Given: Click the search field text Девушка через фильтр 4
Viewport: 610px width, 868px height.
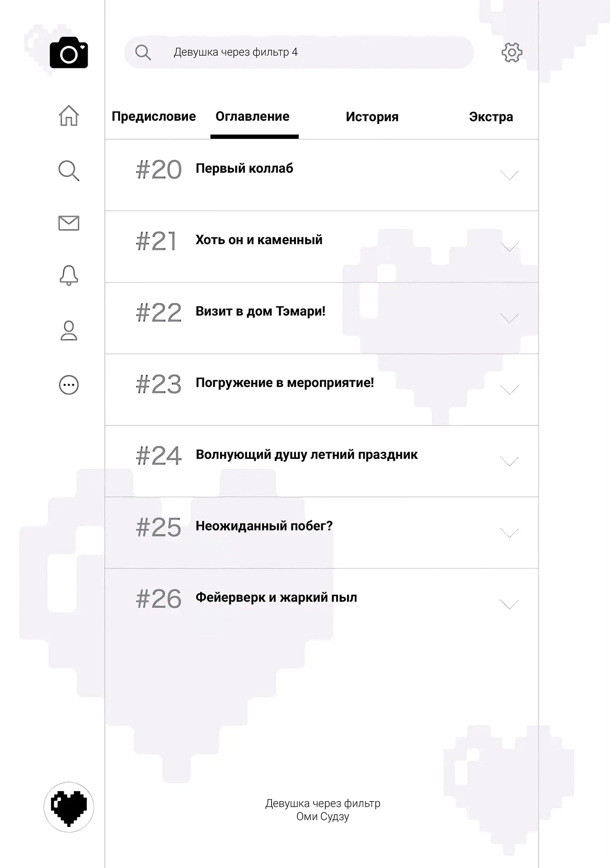Looking at the screenshot, I should pyautogui.click(x=235, y=52).
